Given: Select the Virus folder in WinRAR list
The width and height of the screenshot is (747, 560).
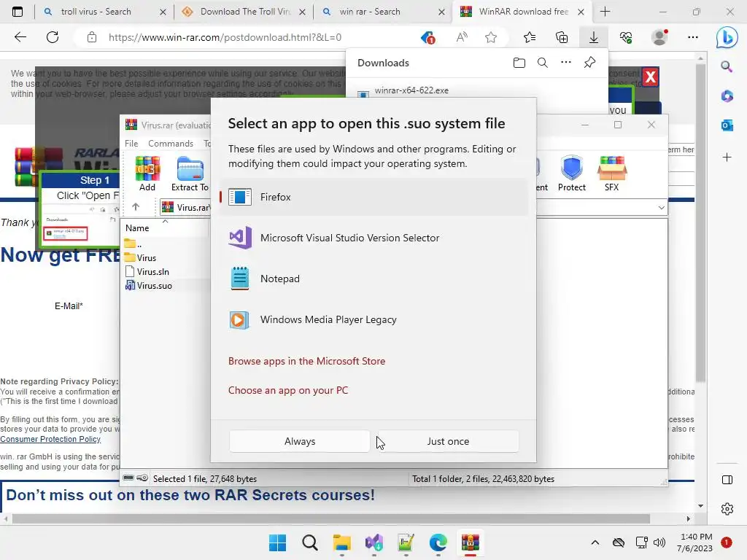Looking at the screenshot, I should tap(146, 257).
